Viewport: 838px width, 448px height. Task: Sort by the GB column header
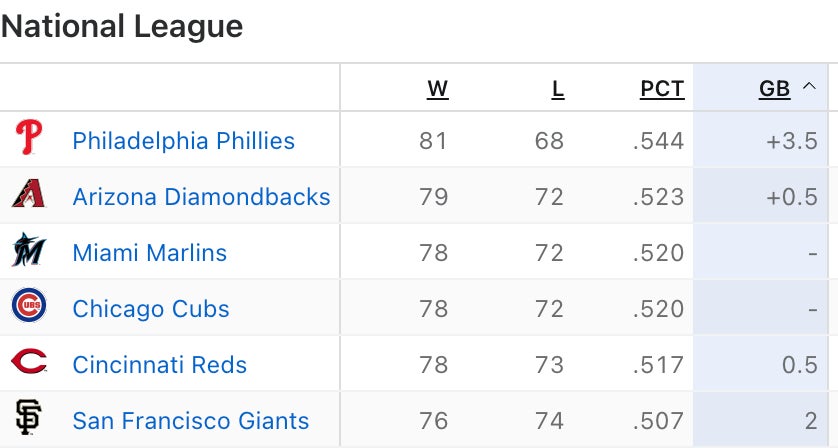[774, 89]
